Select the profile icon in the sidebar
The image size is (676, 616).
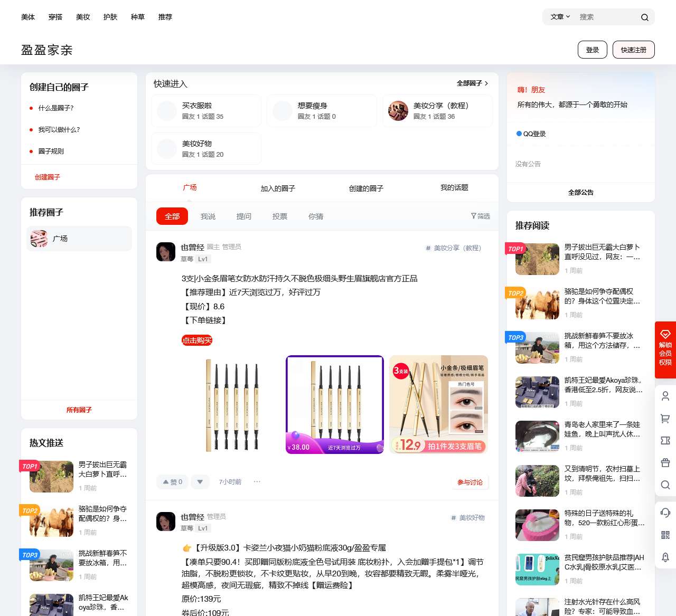(x=665, y=396)
